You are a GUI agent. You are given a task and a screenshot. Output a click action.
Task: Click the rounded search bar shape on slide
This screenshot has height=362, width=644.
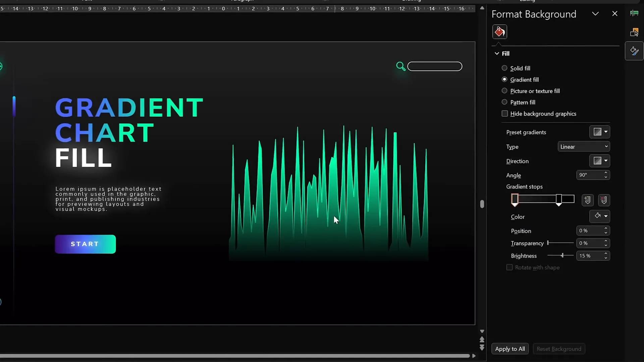[435, 66]
